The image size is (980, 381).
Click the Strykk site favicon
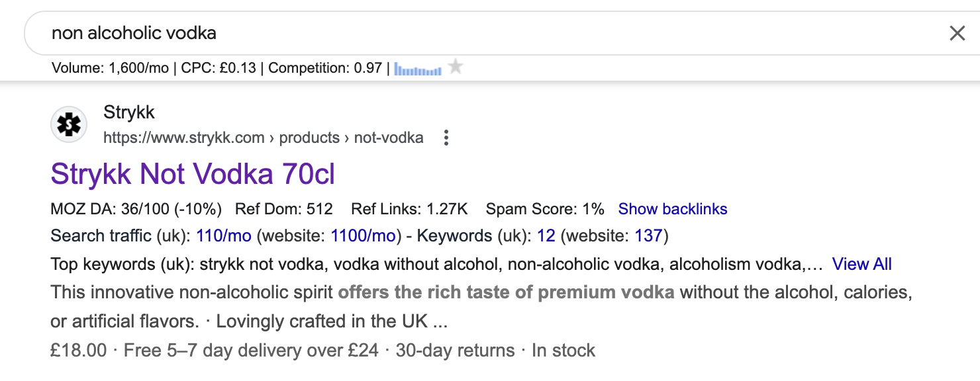point(69,124)
